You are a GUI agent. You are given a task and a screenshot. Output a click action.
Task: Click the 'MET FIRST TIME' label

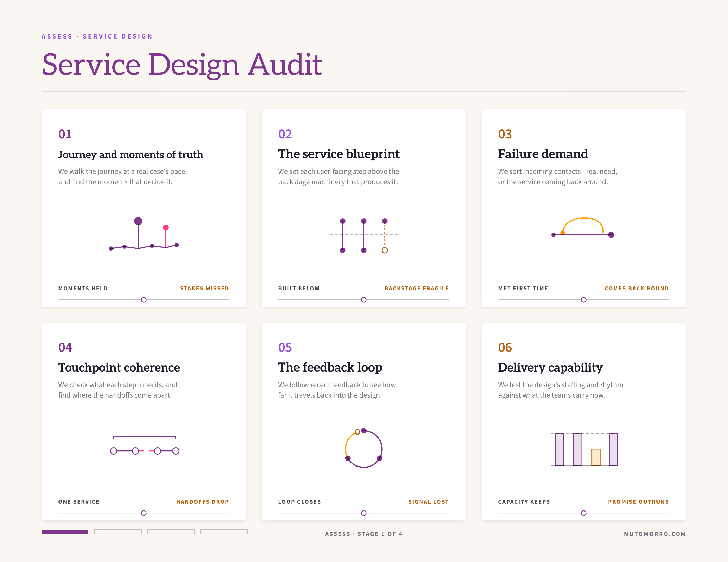coord(523,289)
